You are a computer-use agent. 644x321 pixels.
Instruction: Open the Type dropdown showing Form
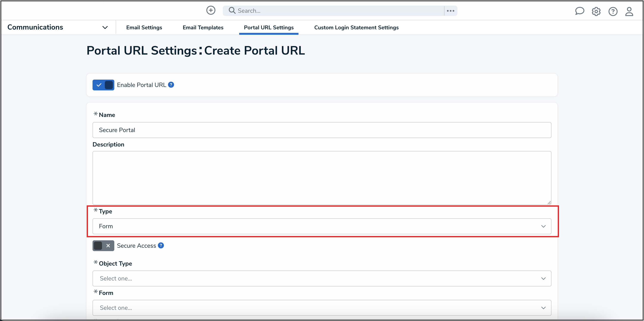pos(322,226)
